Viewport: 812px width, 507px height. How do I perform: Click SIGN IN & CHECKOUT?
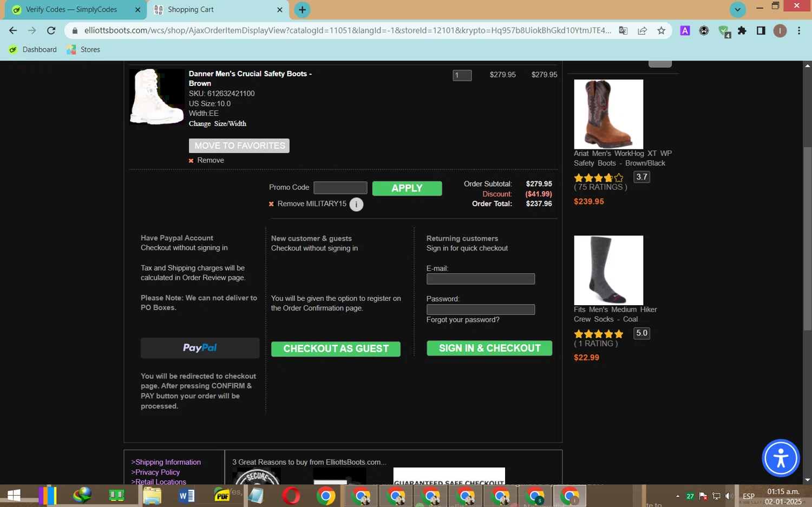point(489,348)
